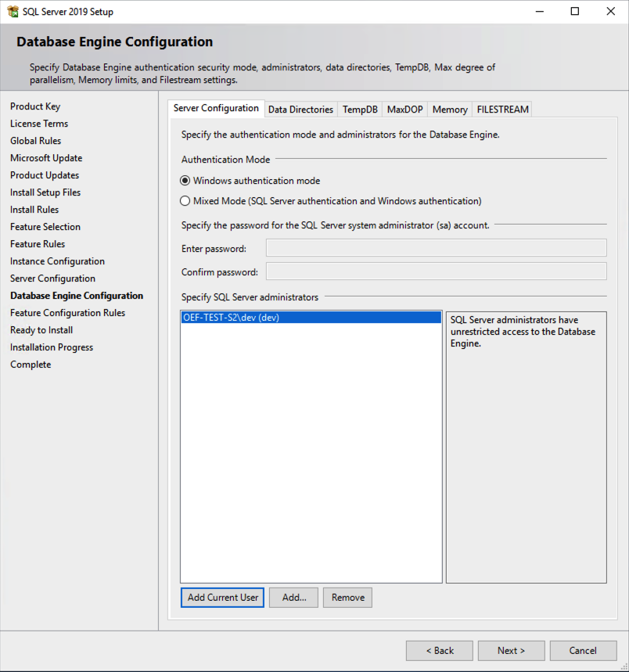The image size is (629, 672).
Task: Open the MaxDOP tab
Action: point(405,110)
